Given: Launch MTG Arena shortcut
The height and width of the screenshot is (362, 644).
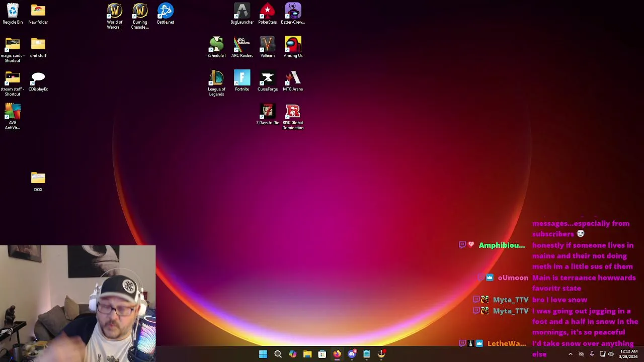Looking at the screenshot, I should click(x=293, y=81).
